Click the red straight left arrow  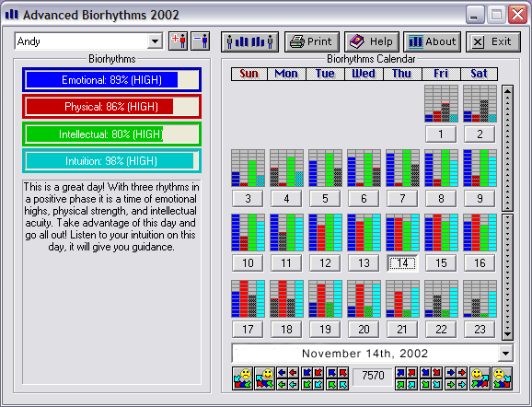point(293,372)
